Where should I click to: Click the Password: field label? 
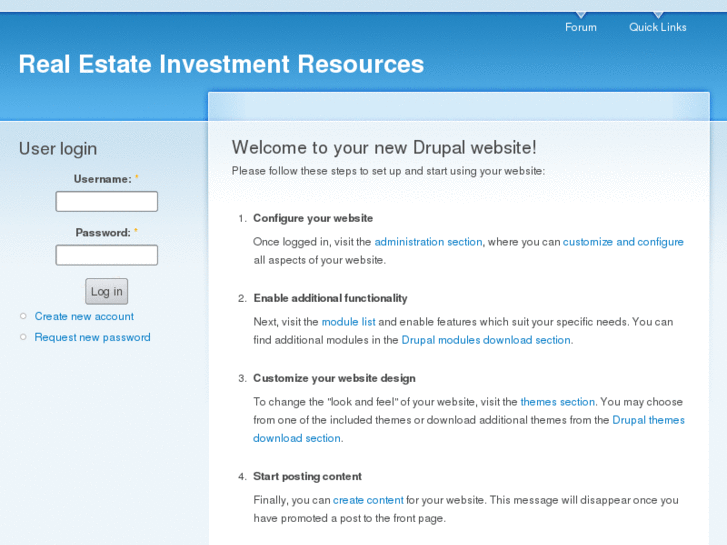pyautogui.click(x=103, y=232)
